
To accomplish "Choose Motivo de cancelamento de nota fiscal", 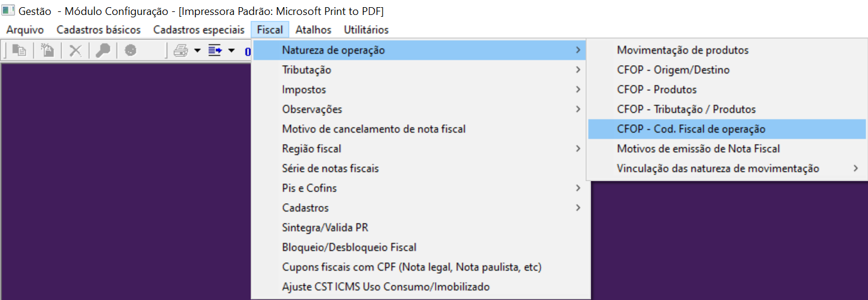I will (x=374, y=129).
